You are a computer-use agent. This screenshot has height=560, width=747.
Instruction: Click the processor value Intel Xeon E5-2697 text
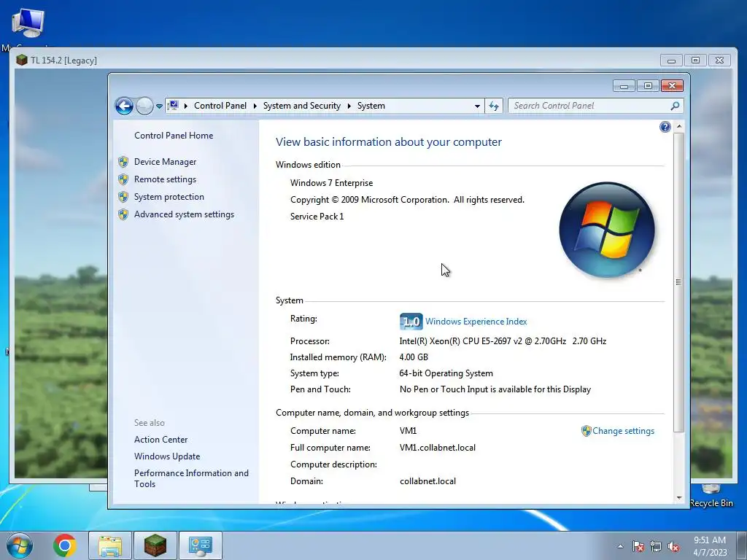pyautogui.click(x=503, y=341)
